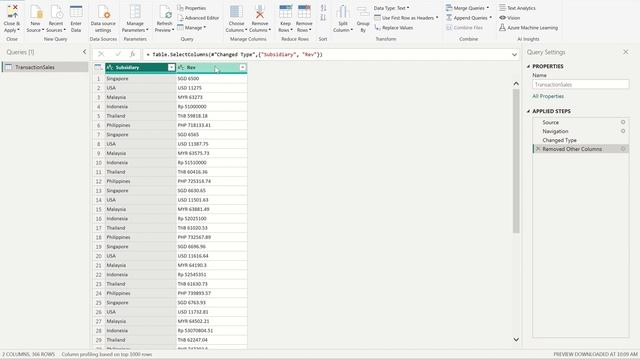Select the TransactionSales query
This screenshot has height=360, width=640.
45,67
